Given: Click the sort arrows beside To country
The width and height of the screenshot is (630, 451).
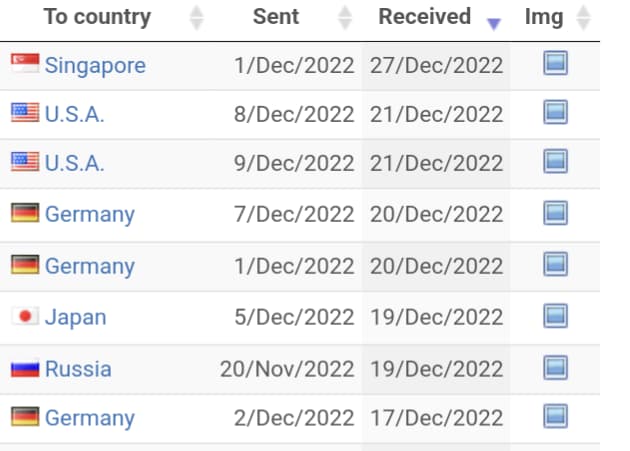Looking at the screenshot, I should coord(196,18).
